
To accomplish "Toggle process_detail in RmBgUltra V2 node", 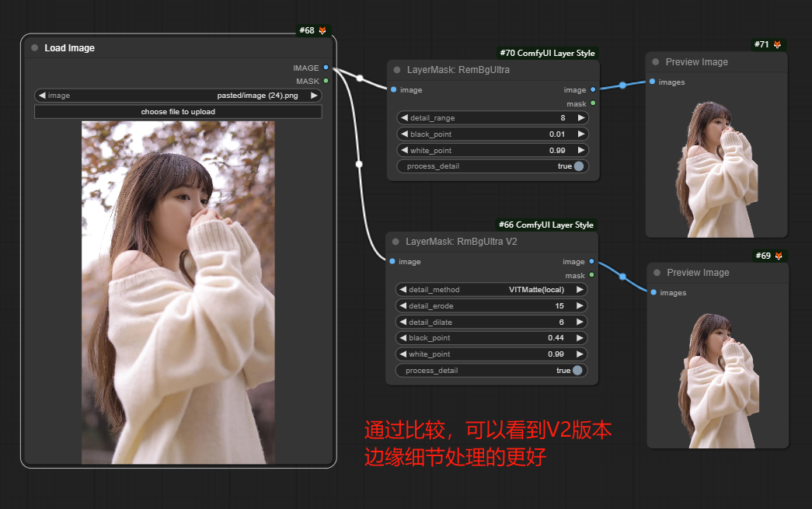I will 577,371.
